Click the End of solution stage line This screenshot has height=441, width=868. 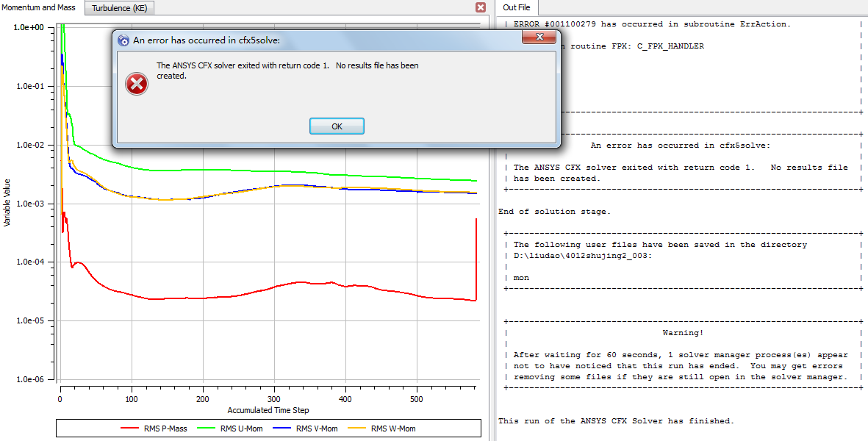[553, 212]
